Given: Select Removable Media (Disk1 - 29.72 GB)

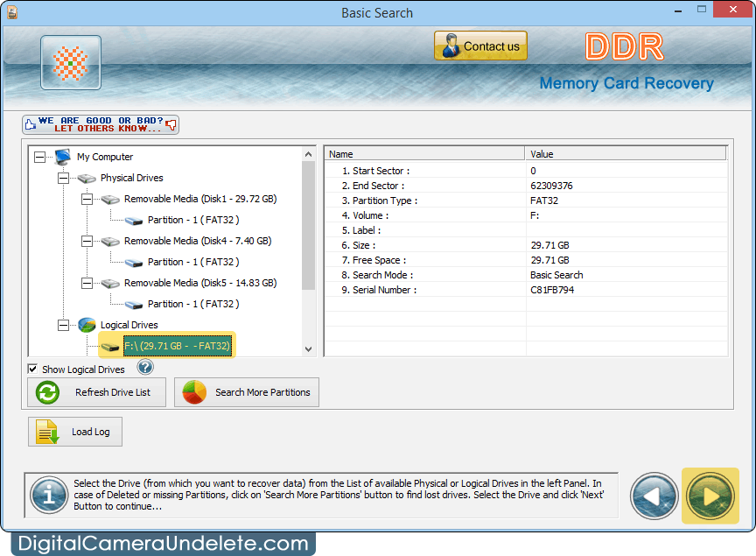Looking at the screenshot, I should [x=200, y=199].
